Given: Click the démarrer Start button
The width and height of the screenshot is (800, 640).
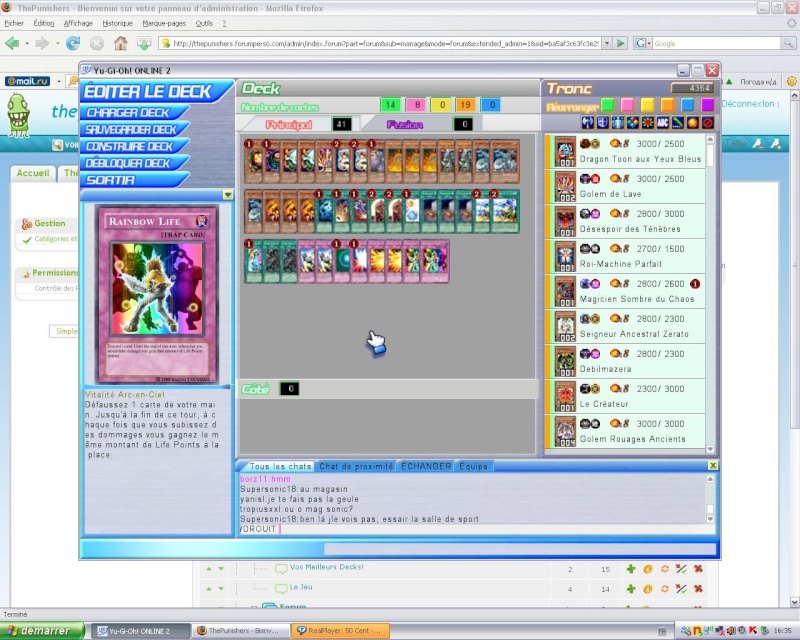Looking at the screenshot, I should pyautogui.click(x=42, y=631).
